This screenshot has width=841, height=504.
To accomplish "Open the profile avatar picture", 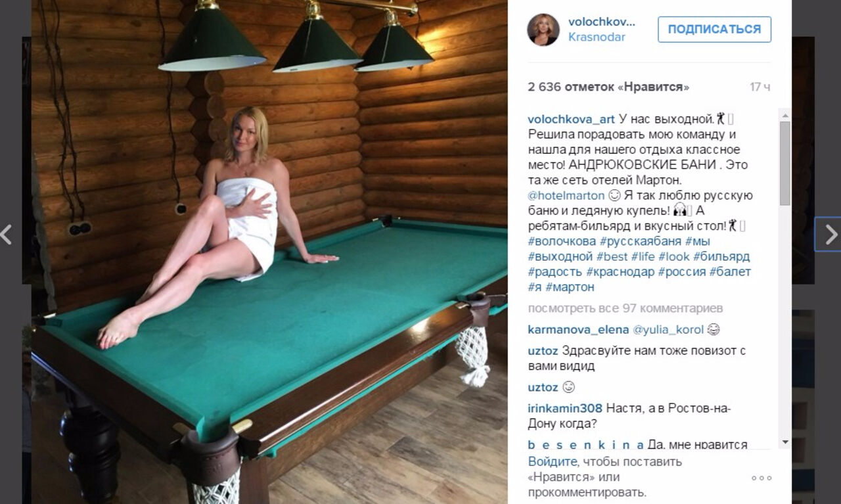I will click(x=543, y=30).
